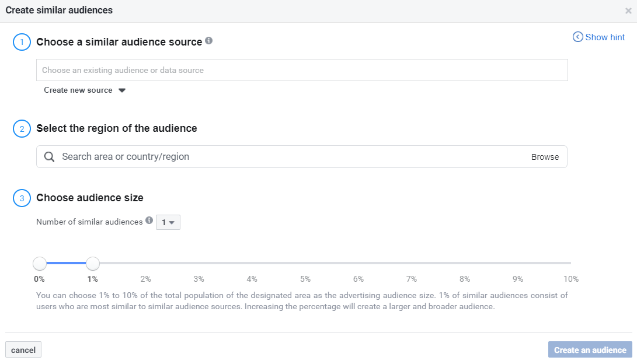
Task: Click the step 2 circle indicator
Action: [22, 129]
